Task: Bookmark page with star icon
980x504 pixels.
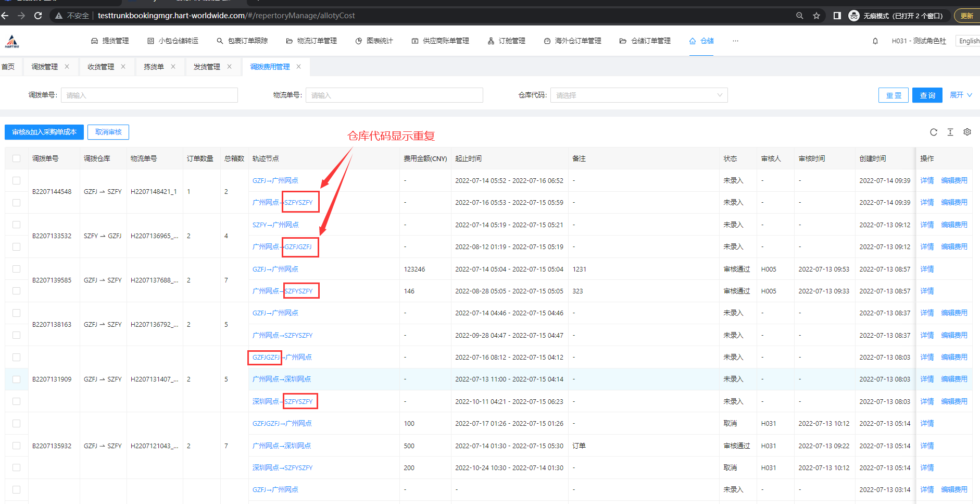Action: [x=816, y=16]
